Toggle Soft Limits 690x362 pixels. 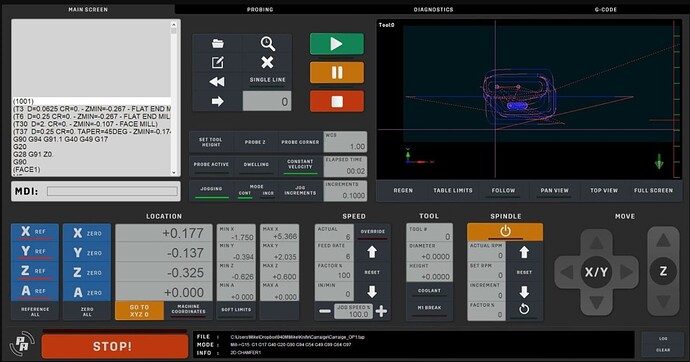coord(236,311)
